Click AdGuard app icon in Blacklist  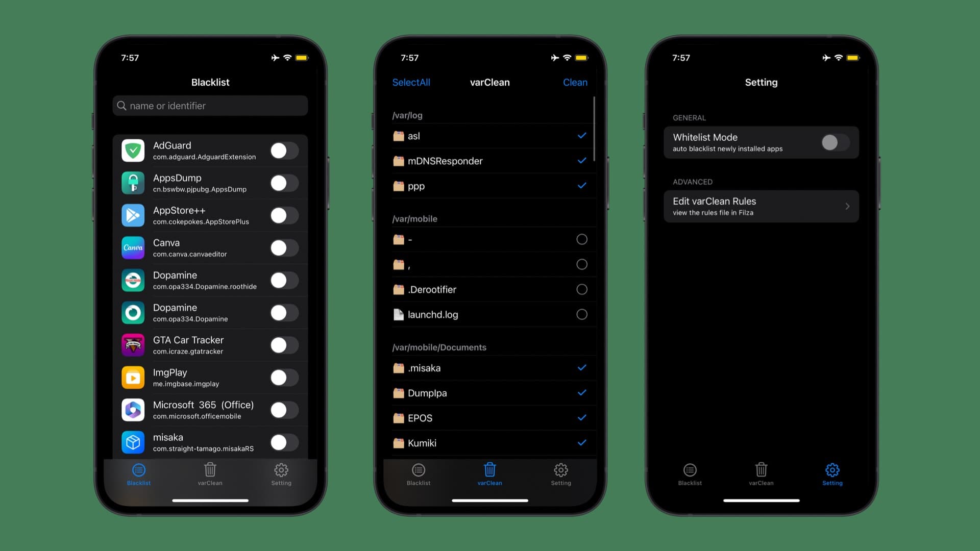pyautogui.click(x=133, y=150)
